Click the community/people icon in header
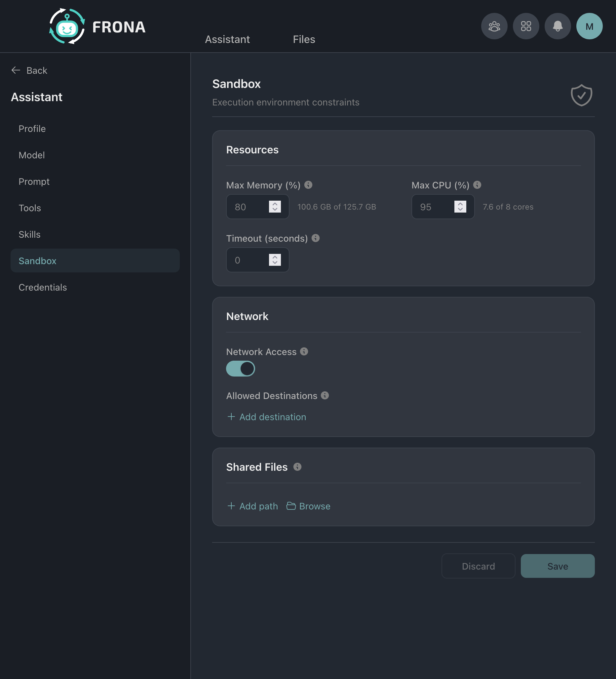 pos(494,26)
